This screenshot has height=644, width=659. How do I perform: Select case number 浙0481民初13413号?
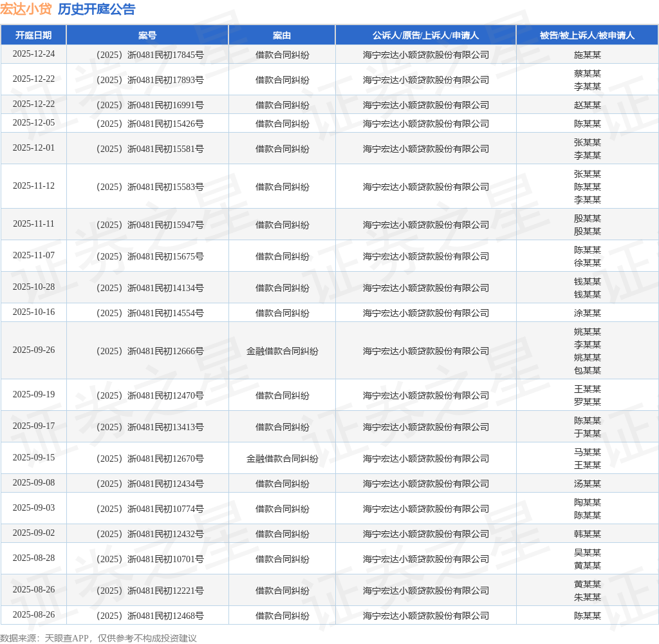150,427
